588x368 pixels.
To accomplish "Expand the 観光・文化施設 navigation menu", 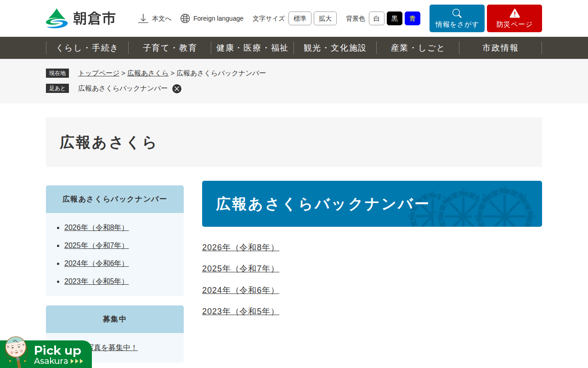I will (335, 48).
